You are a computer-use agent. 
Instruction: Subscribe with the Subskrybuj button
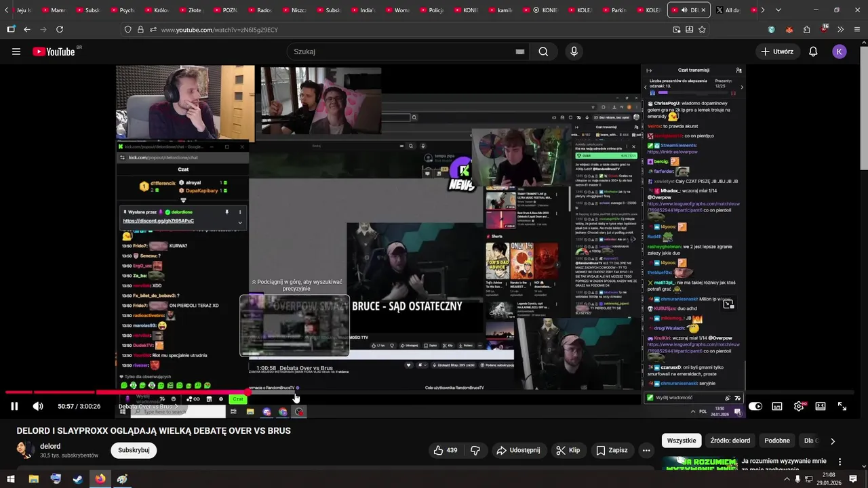(x=134, y=450)
